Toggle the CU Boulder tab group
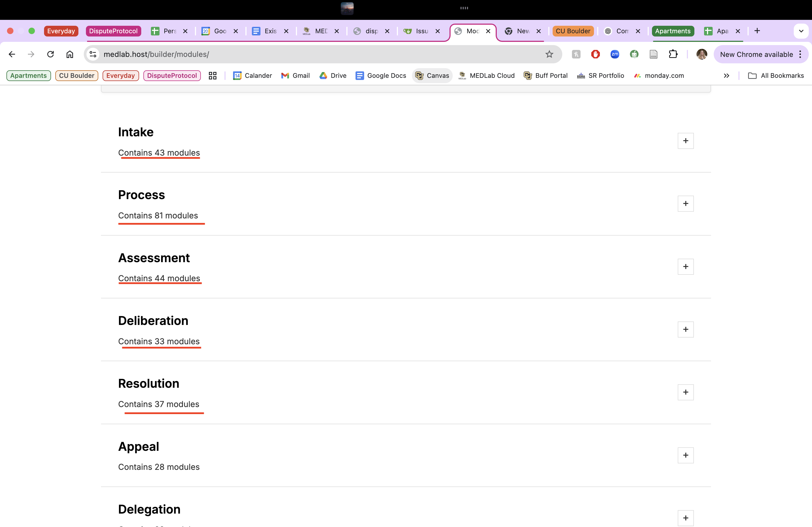The image size is (812, 527). point(573,31)
